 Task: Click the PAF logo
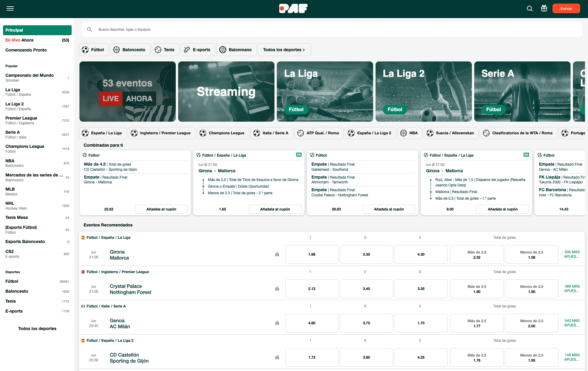pyautogui.click(x=293, y=8)
